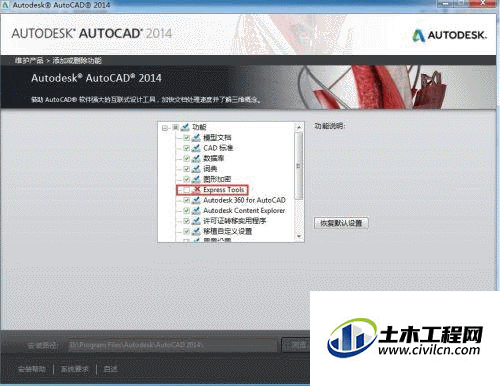Click the feature list scrollbar up arrow
500x386 pixels.
(x=299, y=127)
